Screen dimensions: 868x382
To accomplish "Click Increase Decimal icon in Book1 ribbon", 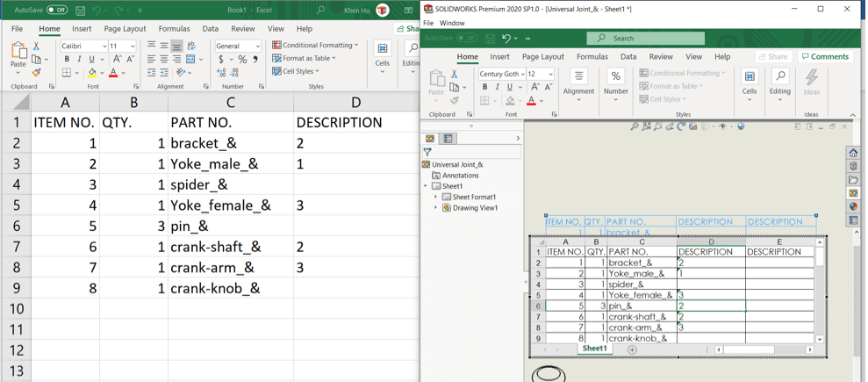I will pos(221,73).
